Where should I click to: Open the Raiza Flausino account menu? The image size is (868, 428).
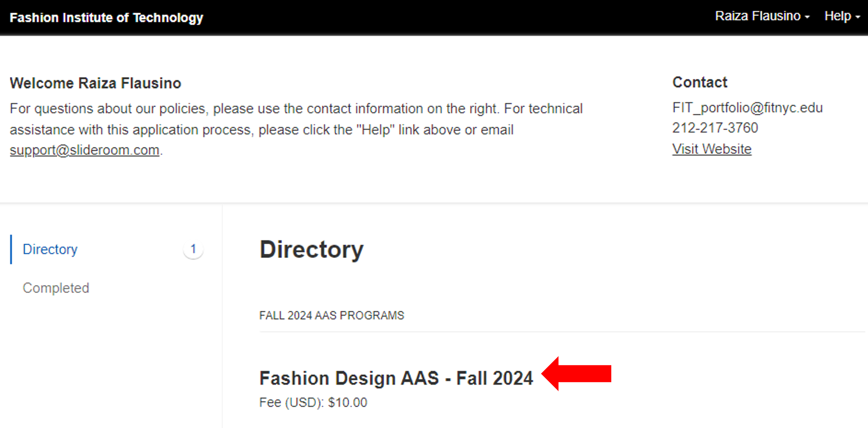click(758, 16)
